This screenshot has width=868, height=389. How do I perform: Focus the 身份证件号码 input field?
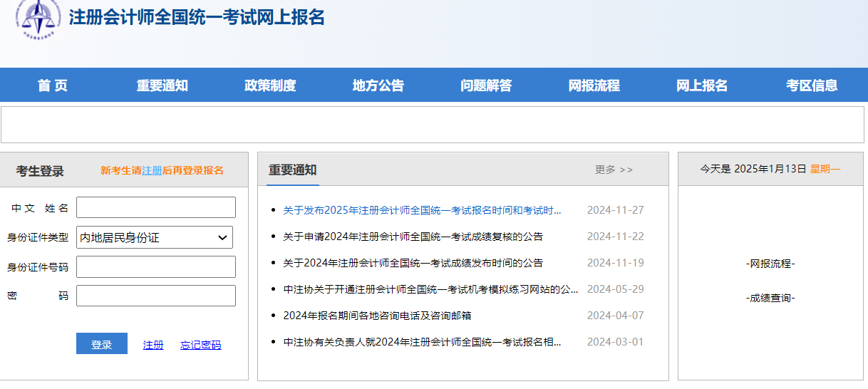[x=155, y=266]
